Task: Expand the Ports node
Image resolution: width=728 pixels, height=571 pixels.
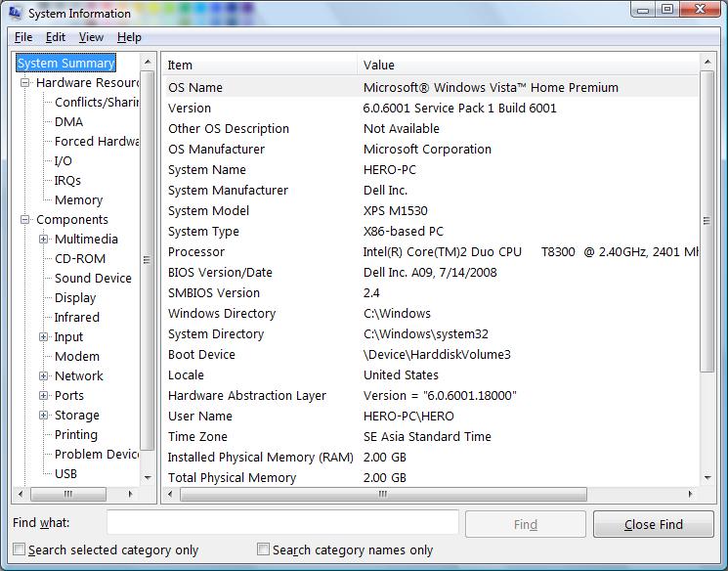Action: coord(44,395)
